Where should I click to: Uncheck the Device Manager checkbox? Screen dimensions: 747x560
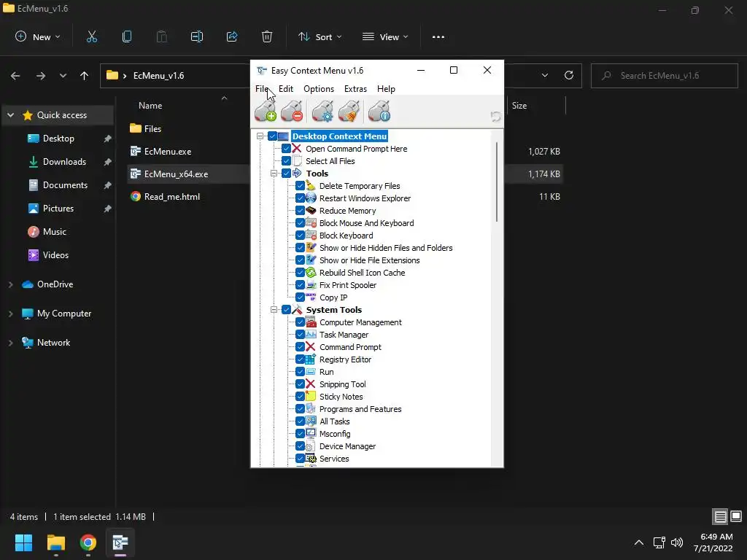point(300,446)
